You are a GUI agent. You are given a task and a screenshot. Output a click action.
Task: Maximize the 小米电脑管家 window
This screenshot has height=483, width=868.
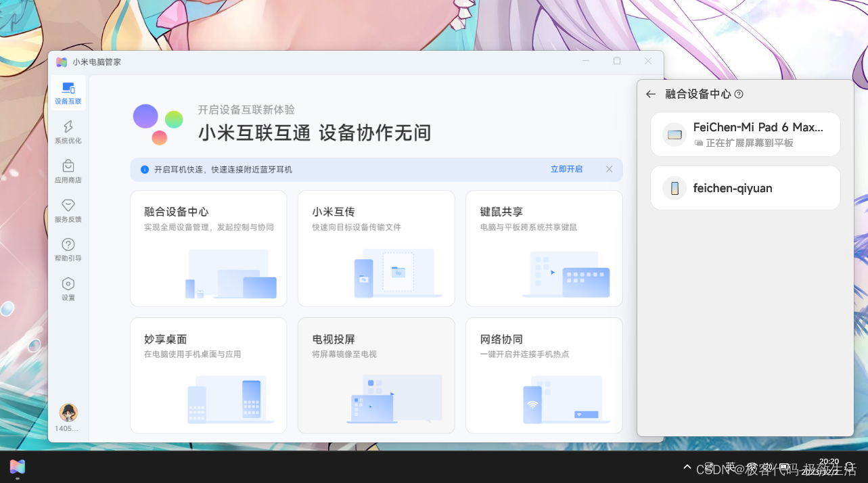point(617,61)
